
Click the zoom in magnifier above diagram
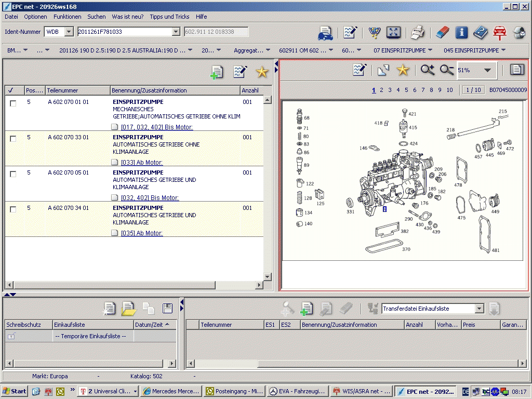click(x=428, y=70)
